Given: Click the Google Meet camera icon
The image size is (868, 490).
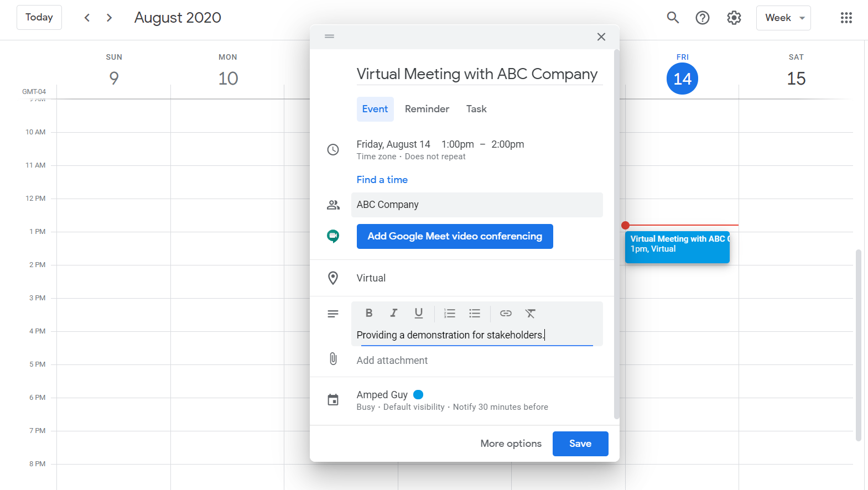Looking at the screenshot, I should coord(333,236).
